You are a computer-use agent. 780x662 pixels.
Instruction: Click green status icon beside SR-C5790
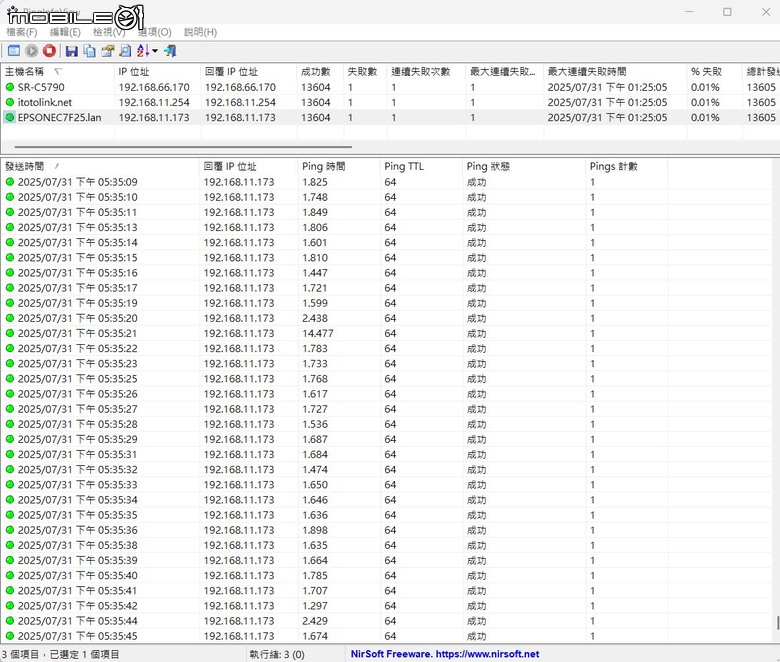click(9, 87)
